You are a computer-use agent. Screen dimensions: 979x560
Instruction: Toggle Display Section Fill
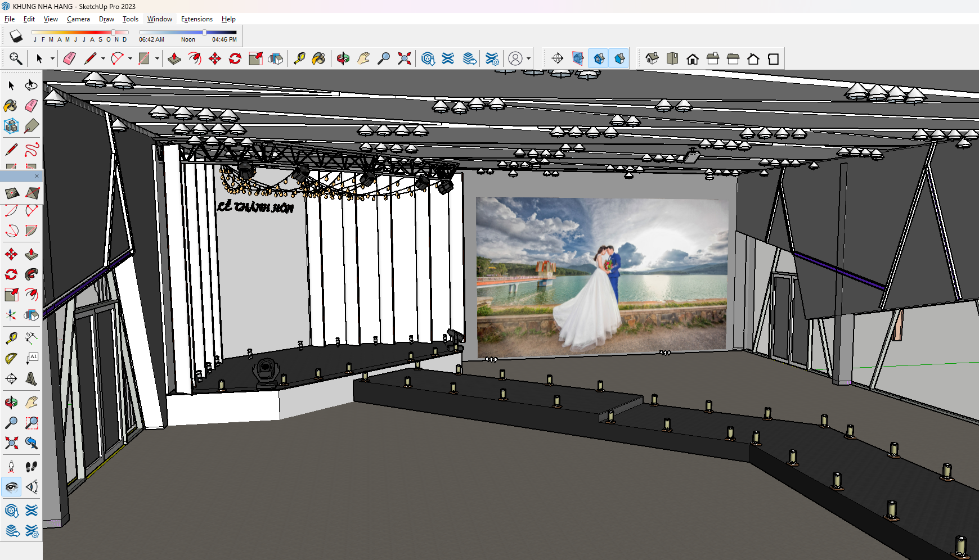619,58
